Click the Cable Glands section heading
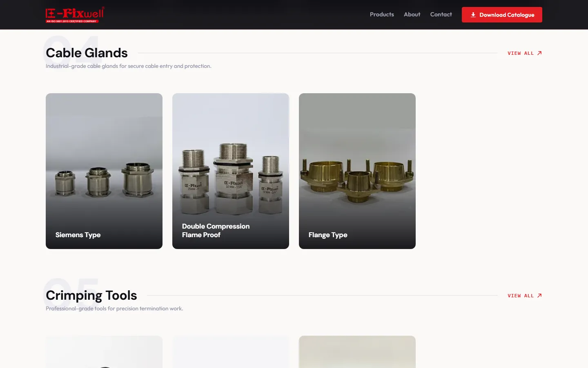The image size is (588, 368). coord(87,53)
